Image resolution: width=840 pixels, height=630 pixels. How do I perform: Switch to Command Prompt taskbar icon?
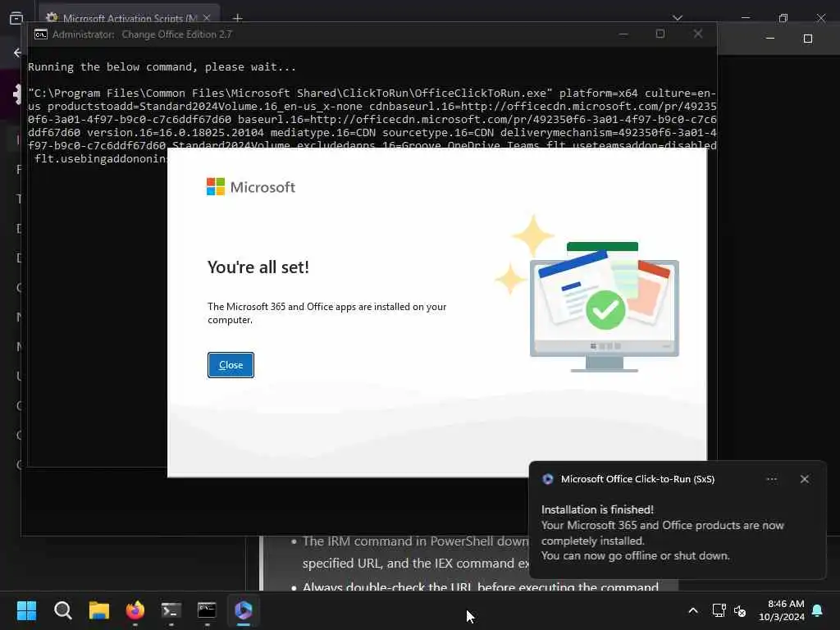[208, 610]
